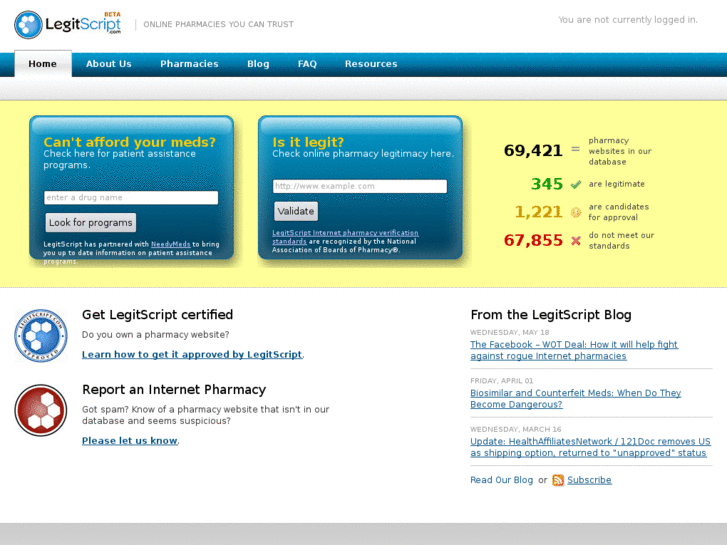Click the 'FRIDAY, APRIL 01' date label
The width and height of the screenshot is (727, 545).
pos(502,381)
